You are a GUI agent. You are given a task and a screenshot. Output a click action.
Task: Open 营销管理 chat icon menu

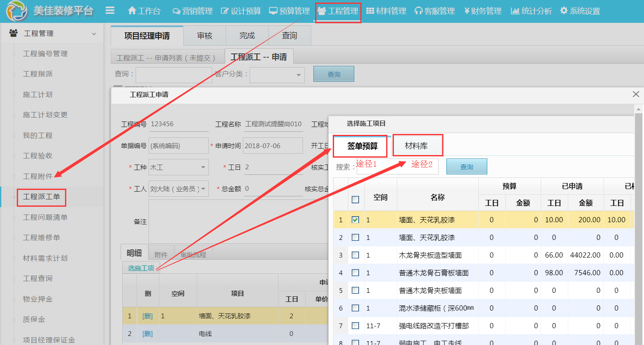tap(192, 11)
